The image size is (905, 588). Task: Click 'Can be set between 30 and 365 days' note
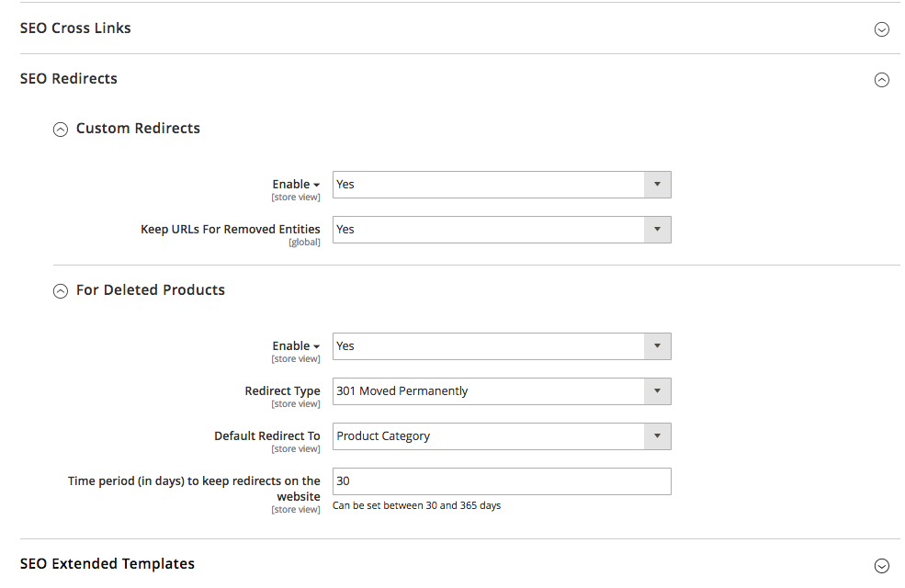pos(417,505)
